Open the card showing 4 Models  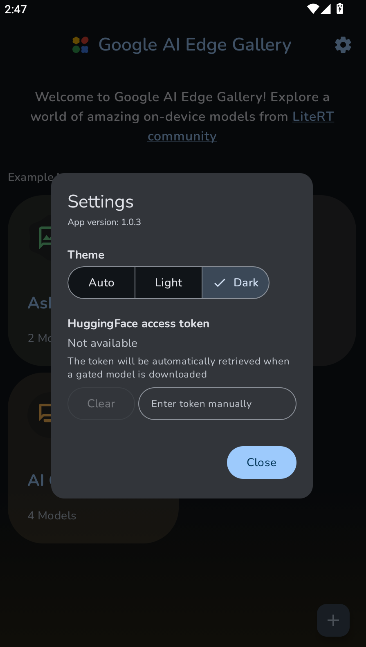pos(93,458)
